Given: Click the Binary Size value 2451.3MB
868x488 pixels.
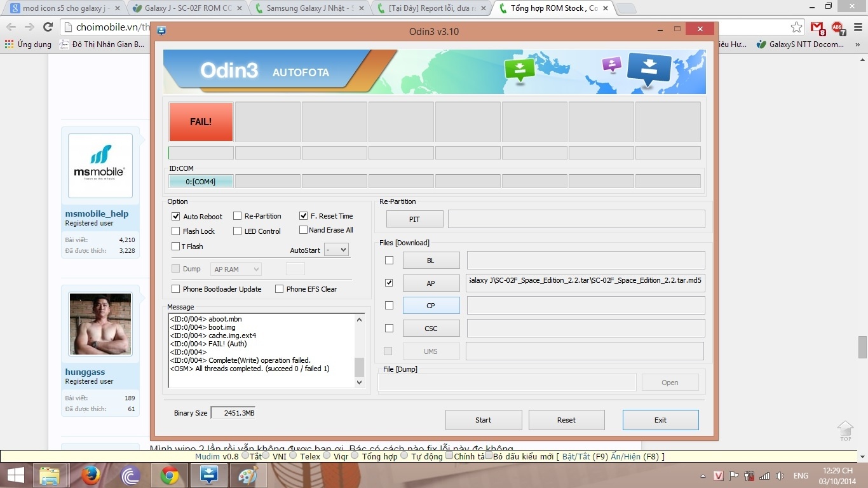Looking at the screenshot, I should click(x=233, y=413).
